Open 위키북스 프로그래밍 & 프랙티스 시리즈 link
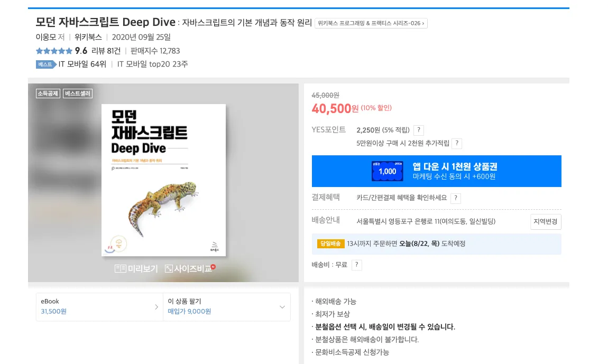Screen dimensions: 608x364 [x=371, y=23]
